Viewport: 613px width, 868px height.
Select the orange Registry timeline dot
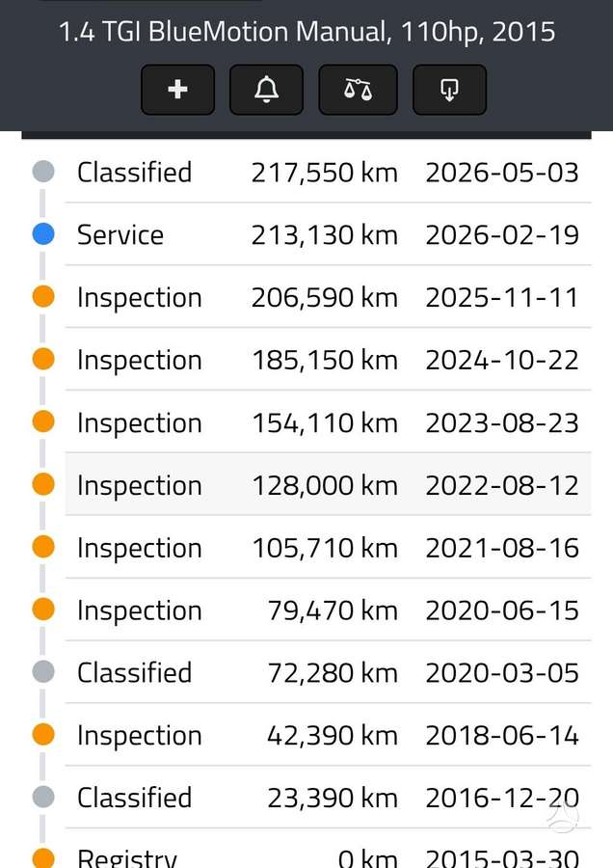(43, 858)
